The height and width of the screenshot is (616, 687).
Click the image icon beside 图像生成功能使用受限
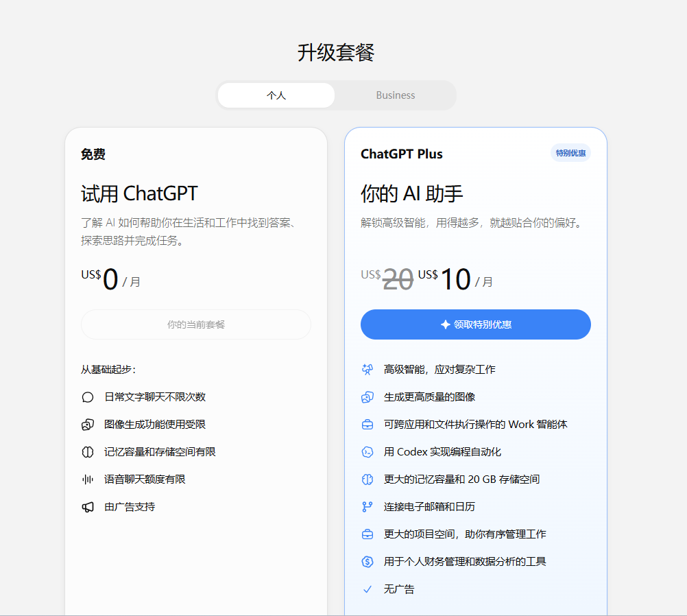click(x=88, y=425)
